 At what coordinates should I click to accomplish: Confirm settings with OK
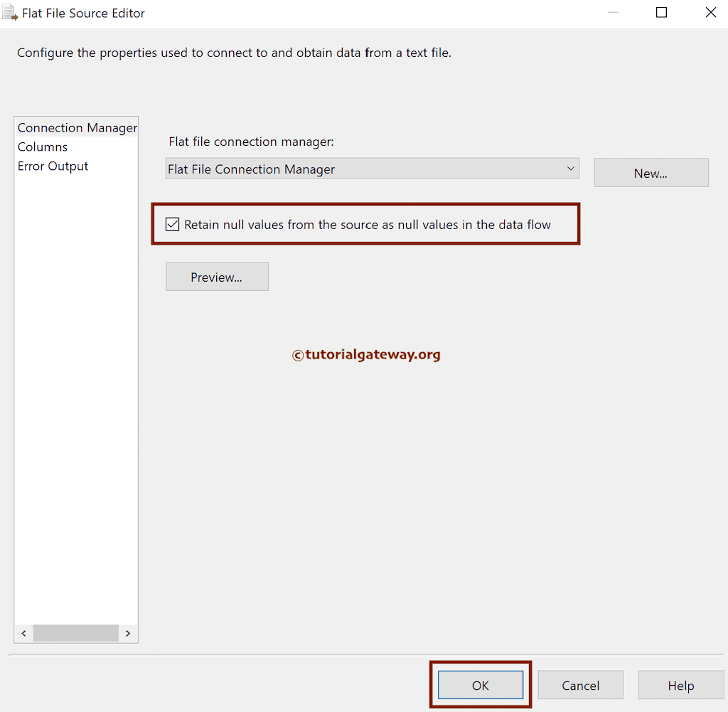[x=480, y=685]
